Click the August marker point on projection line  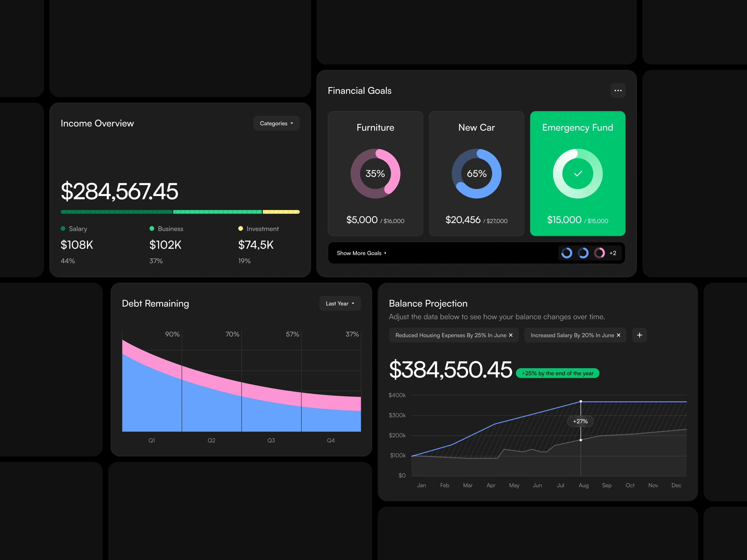click(581, 401)
